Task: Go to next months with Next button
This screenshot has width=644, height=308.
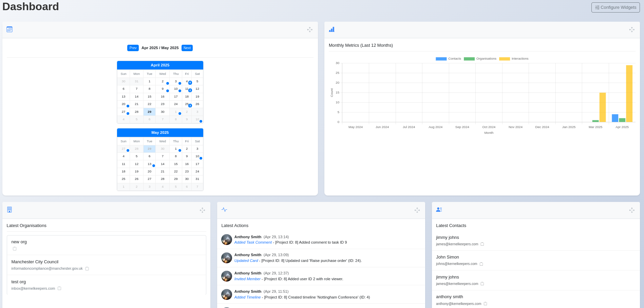Action: 187,48
